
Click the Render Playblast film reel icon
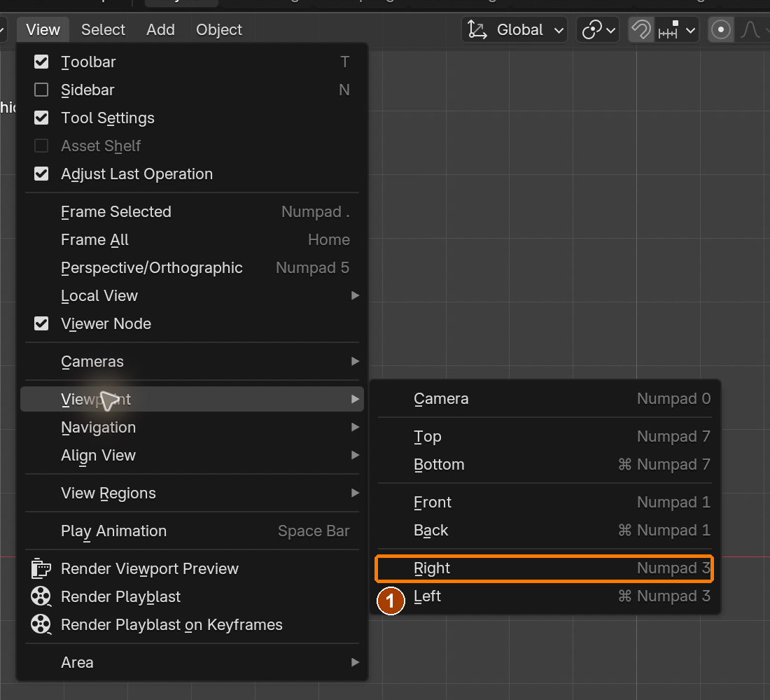(41, 596)
